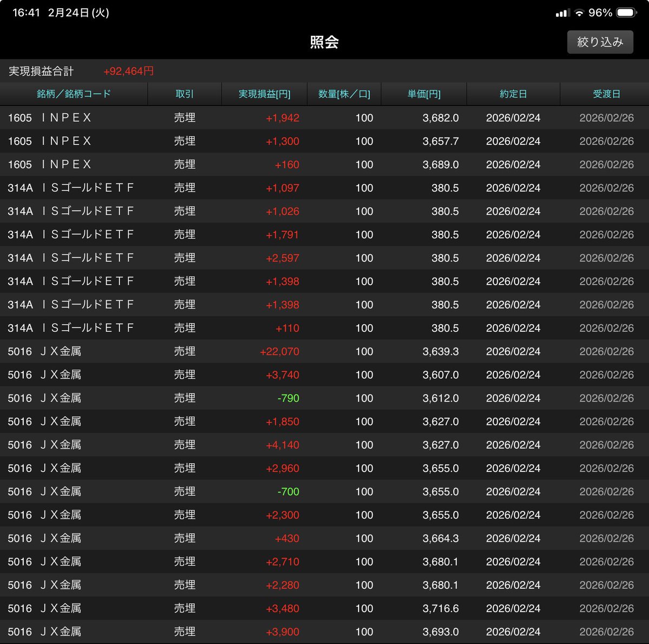This screenshot has width=649, height=644.
Task: Open JX金属 row with +1,850 profit
Action: [325, 421]
